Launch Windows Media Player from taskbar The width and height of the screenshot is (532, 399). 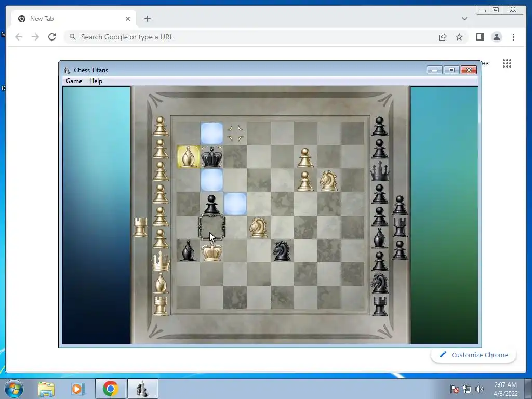click(x=77, y=389)
